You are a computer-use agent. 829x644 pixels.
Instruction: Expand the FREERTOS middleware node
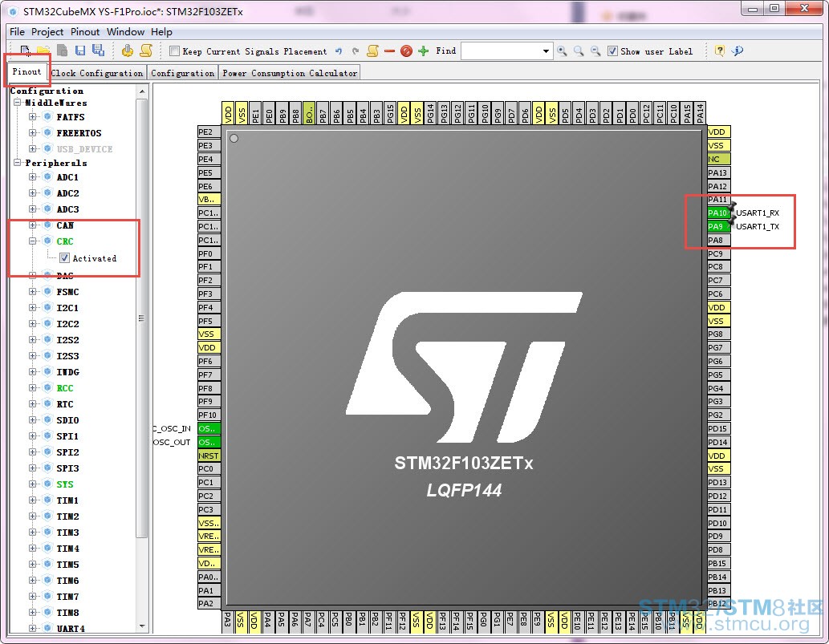[x=32, y=132]
